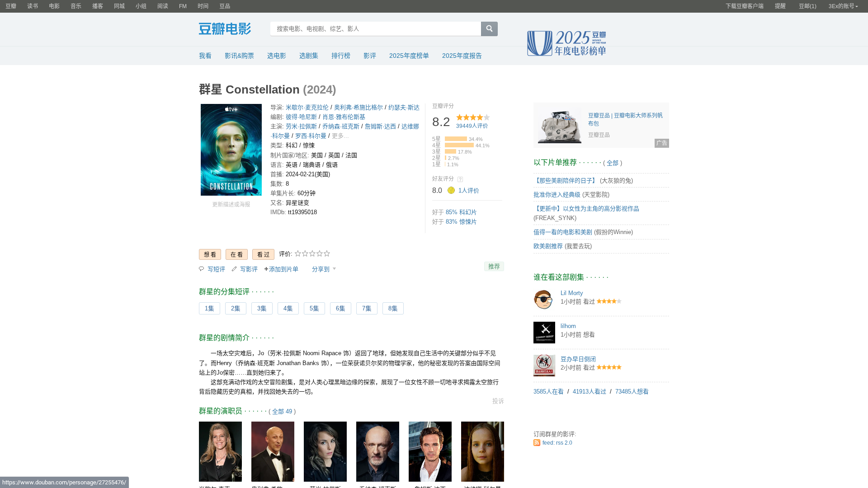Click the 写短评 speech bubble icon
Viewport: 868px width, 488px height.
tap(202, 269)
